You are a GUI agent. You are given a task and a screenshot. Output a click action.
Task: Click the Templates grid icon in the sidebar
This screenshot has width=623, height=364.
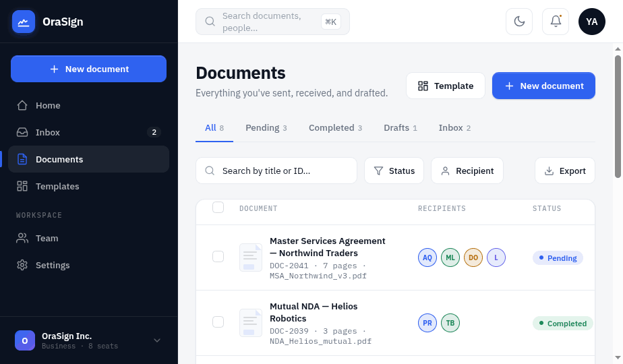pyautogui.click(x=22, y=186)
